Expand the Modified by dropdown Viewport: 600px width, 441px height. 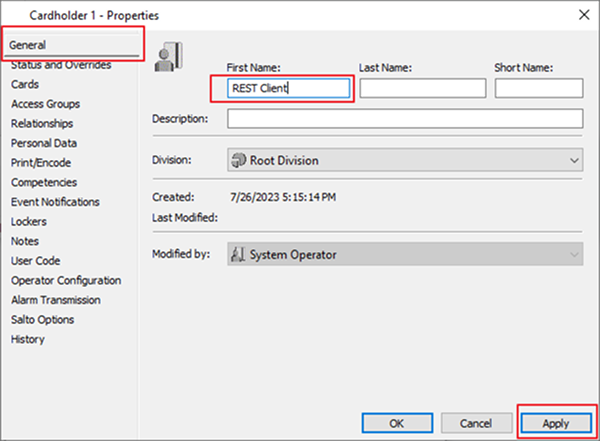405,255
